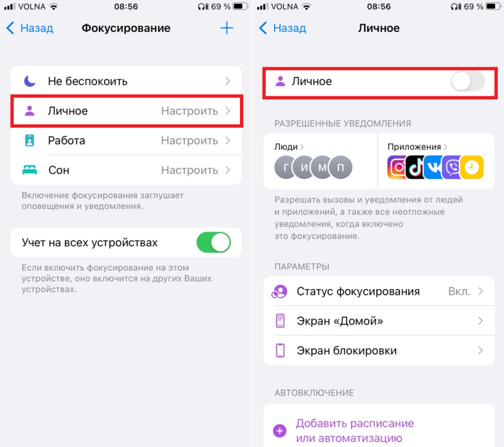Tap contact avatar with letter П
This screenshot has width=504, height=447.
[x=341, y=167]
